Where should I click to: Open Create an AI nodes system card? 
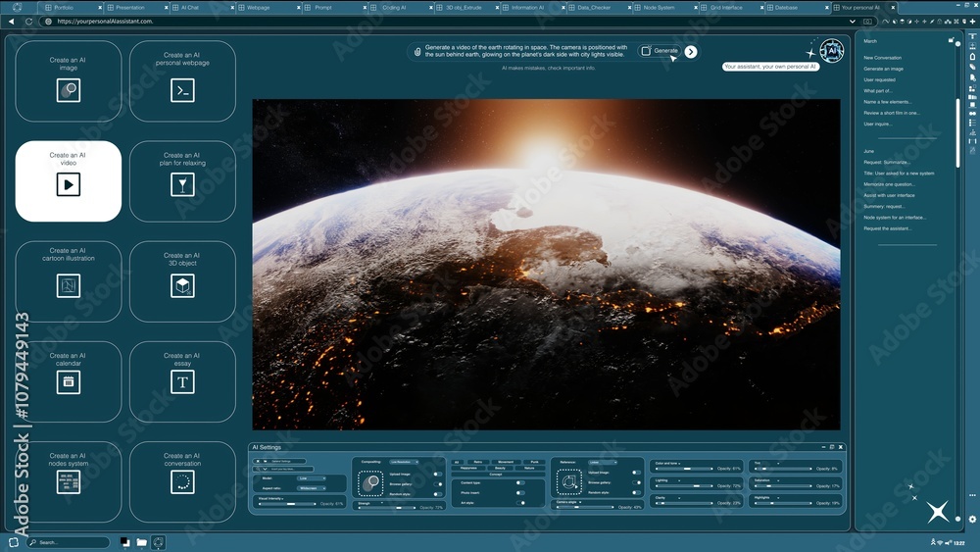click(x=69, y=481)
